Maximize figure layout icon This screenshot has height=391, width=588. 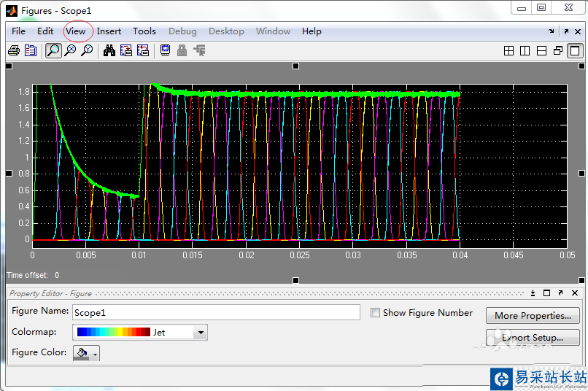click(x=575, y=50)
